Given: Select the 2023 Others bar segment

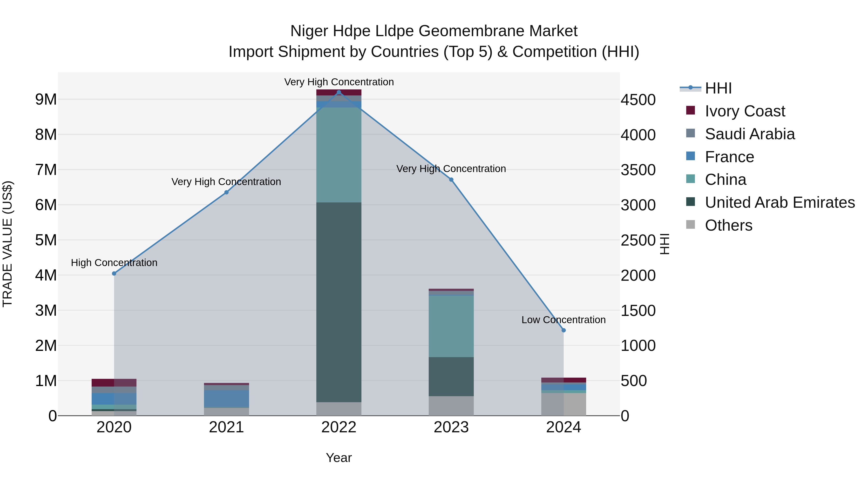Looking at the screenshot, I should [x=451, y=406].
